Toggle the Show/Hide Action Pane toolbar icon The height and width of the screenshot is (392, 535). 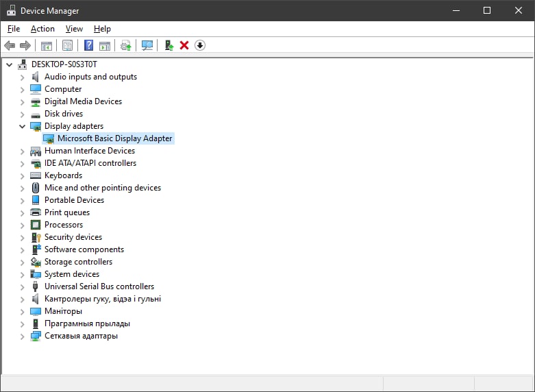click(105, 45)
